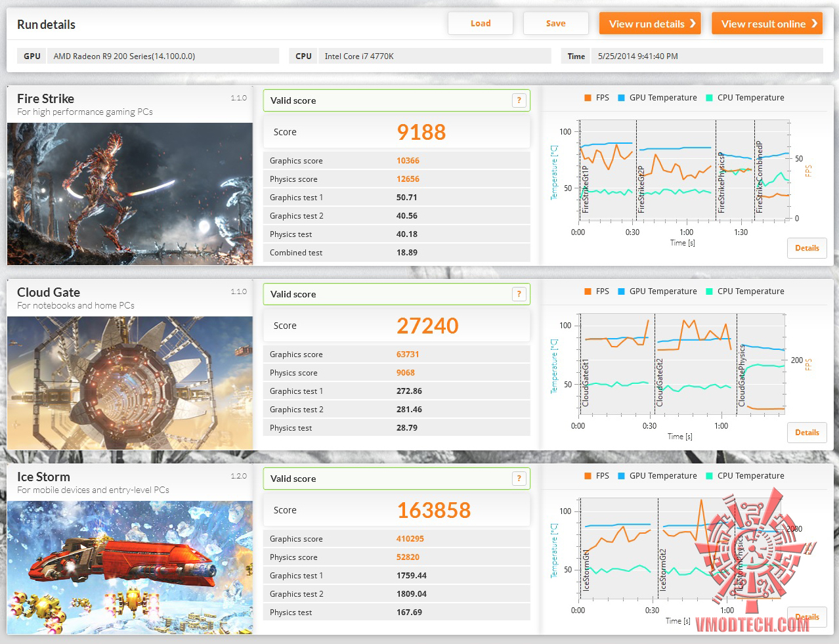The height and width of the screenshot is (644, 839).
Task: Click Fire Strike version number 1.1.0
Action: tap(238, 98)
